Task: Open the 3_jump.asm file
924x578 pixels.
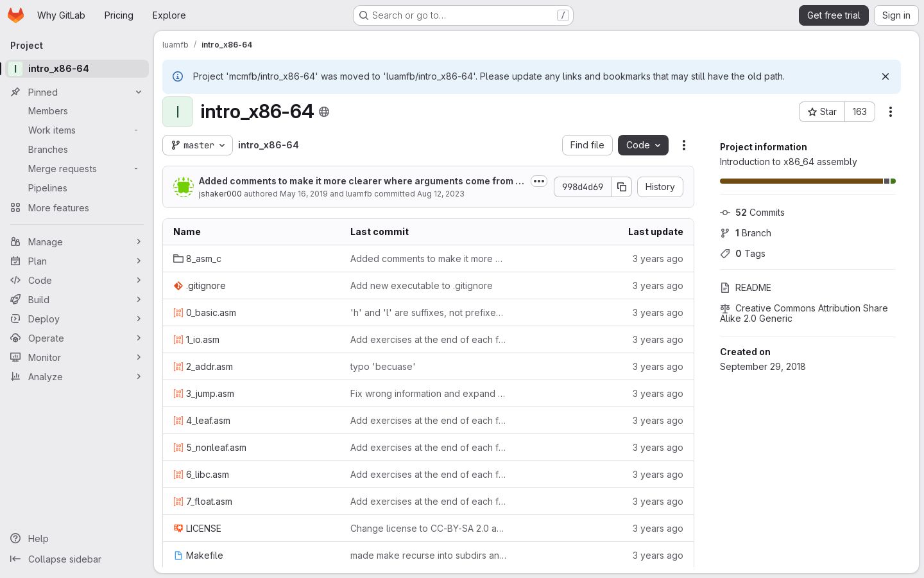Action: (210, 394)
